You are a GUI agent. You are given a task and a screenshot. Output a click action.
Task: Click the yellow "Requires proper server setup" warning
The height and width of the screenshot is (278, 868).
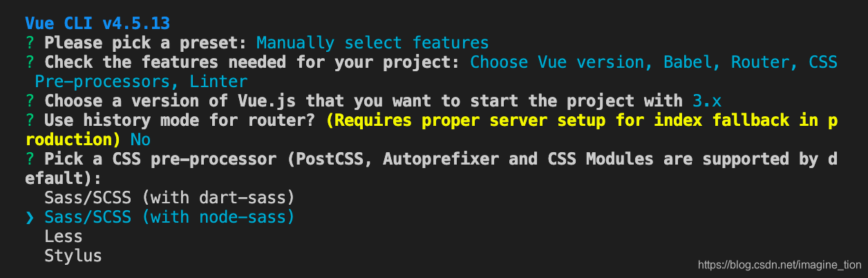(x=581, y=120)
